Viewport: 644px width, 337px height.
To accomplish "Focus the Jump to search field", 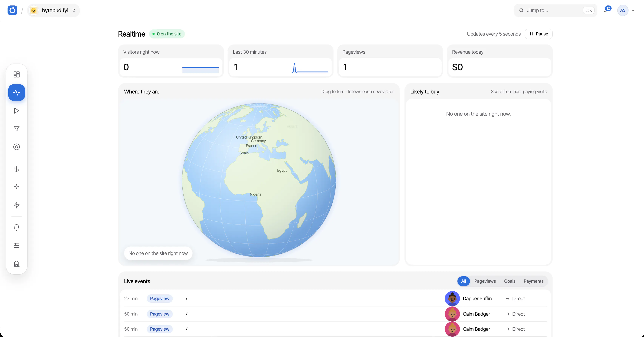I will coord(556,10).
